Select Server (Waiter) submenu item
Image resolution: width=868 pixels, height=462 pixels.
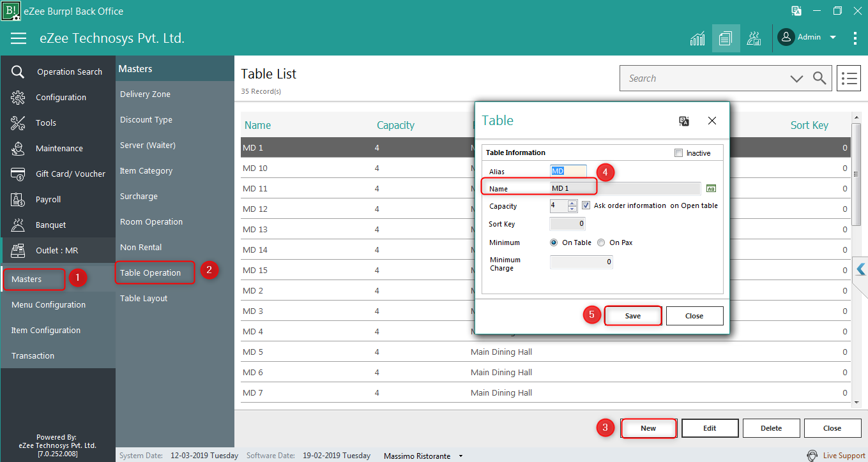coord(148,145)
